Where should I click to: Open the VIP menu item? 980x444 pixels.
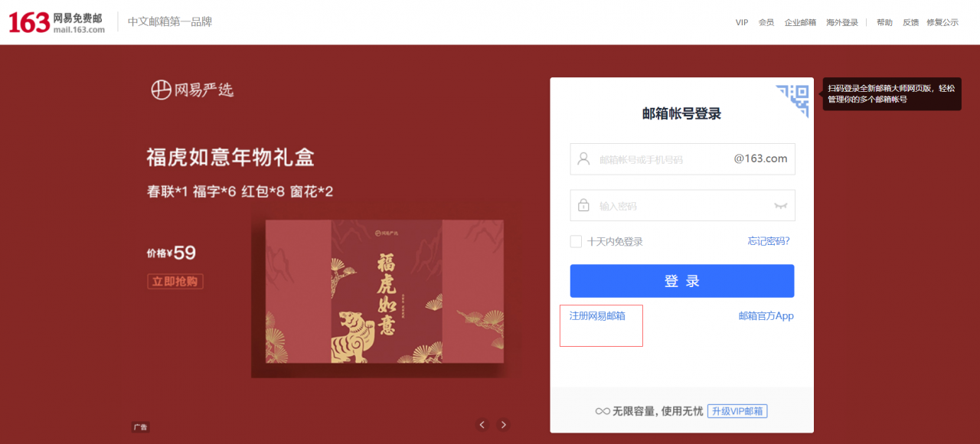(x=742, y=23)
